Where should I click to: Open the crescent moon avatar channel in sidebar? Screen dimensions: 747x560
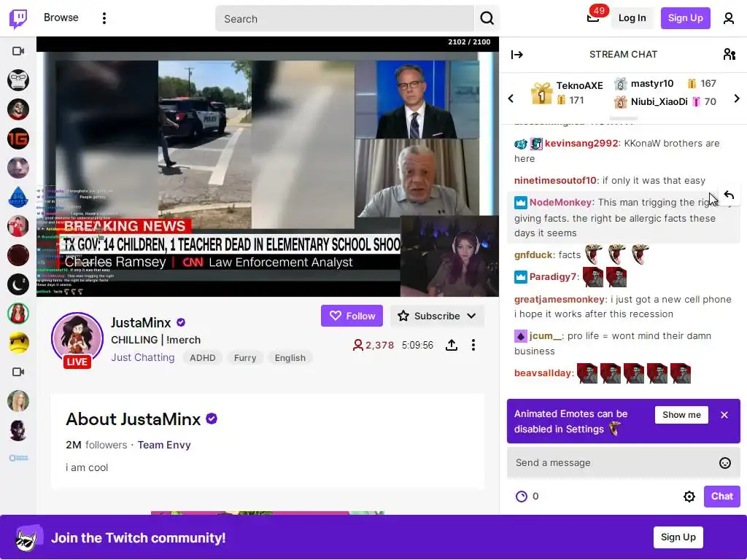pos(18,284)
